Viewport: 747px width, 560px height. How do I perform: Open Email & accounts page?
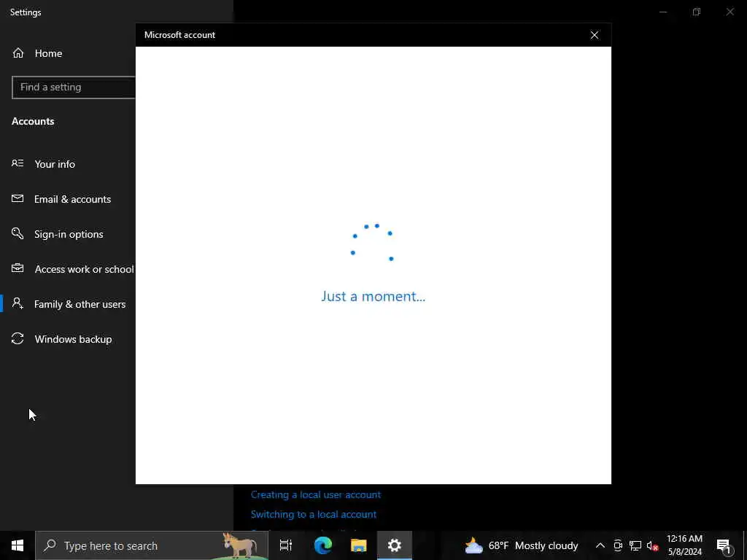click(x=72, y=199)
